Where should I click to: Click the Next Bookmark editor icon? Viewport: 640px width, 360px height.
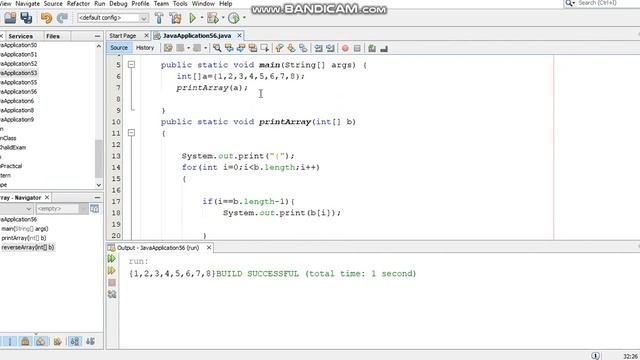pos(291,48)
